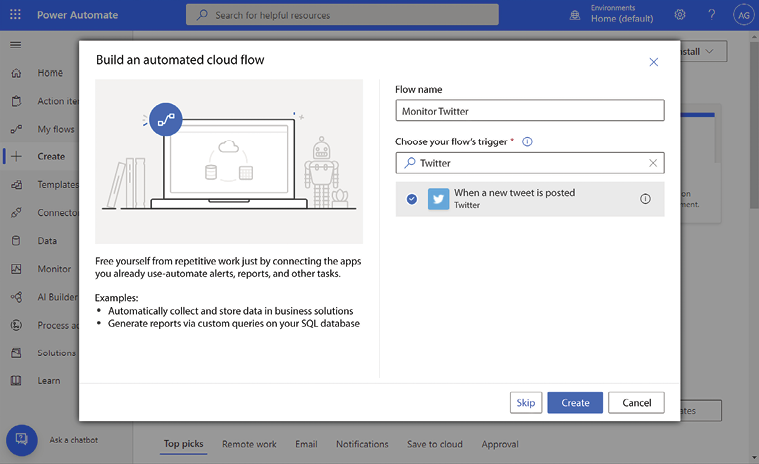The height and width of the screenshot is (464, 759).
Task: Expand the Install dropdown behind dialog
Action: pos(709,51)
